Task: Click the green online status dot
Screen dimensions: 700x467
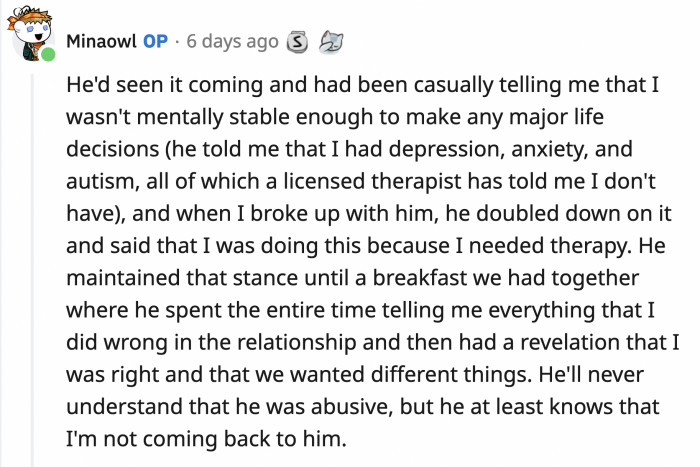Action: coord(48,54)
